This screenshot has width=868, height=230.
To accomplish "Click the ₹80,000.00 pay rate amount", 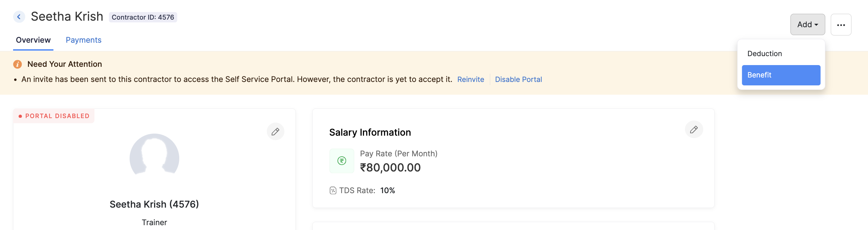I will pos(390,168).
